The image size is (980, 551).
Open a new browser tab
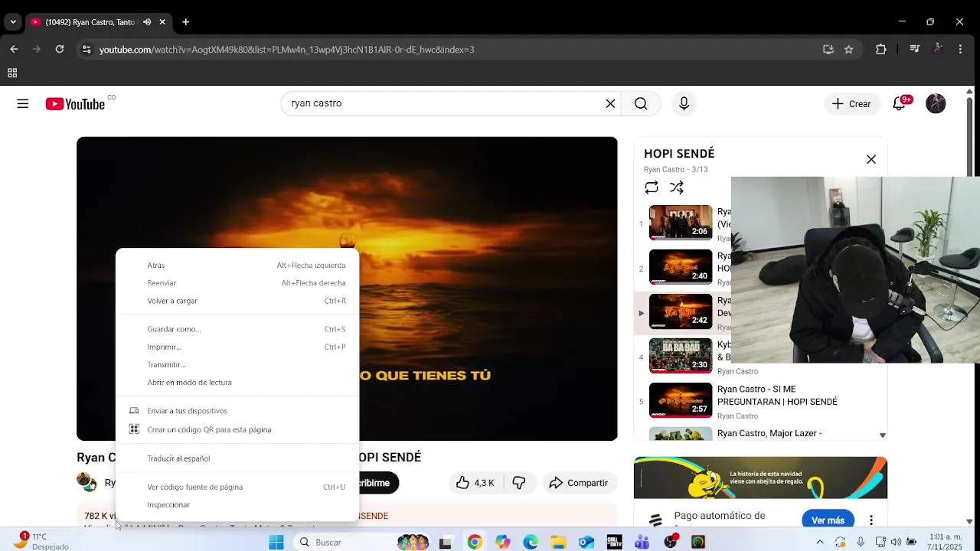coord(185,22)
